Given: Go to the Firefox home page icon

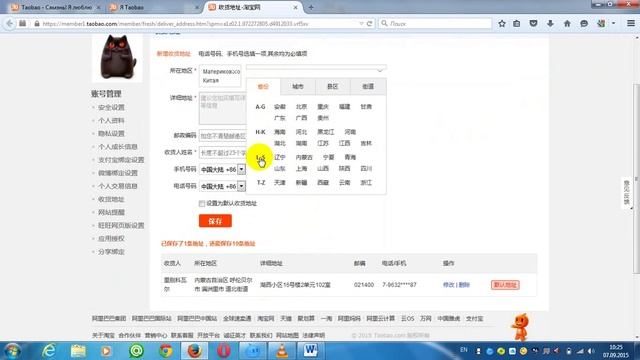Looking at the screenshot, I should point(567,24).
